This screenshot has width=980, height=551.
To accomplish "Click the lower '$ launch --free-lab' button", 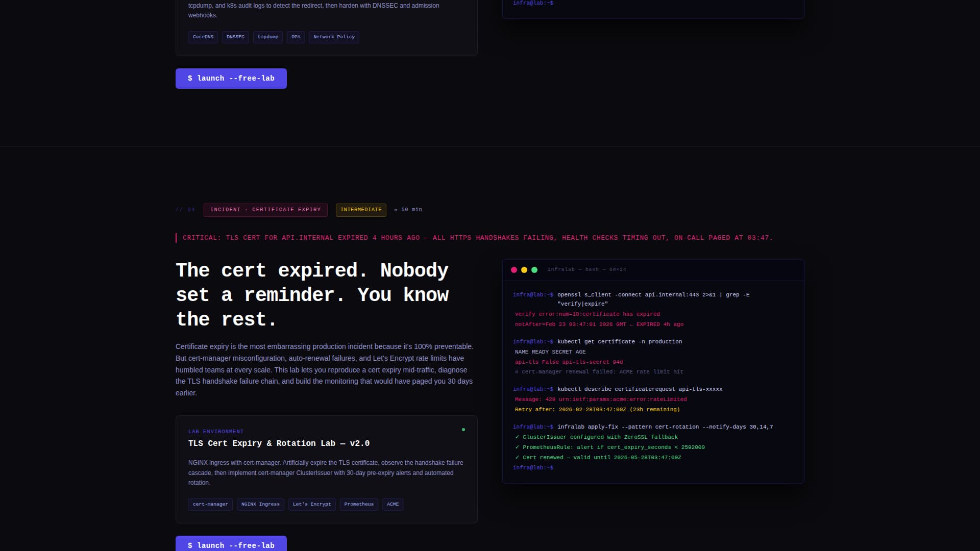I will coord(231,543).
